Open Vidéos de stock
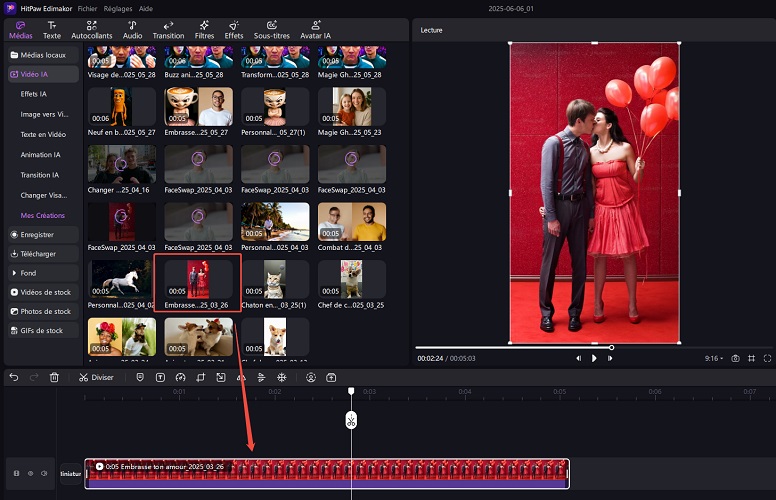Image resolution: width=776 pixels, height=500 pixels. (43, 292)
